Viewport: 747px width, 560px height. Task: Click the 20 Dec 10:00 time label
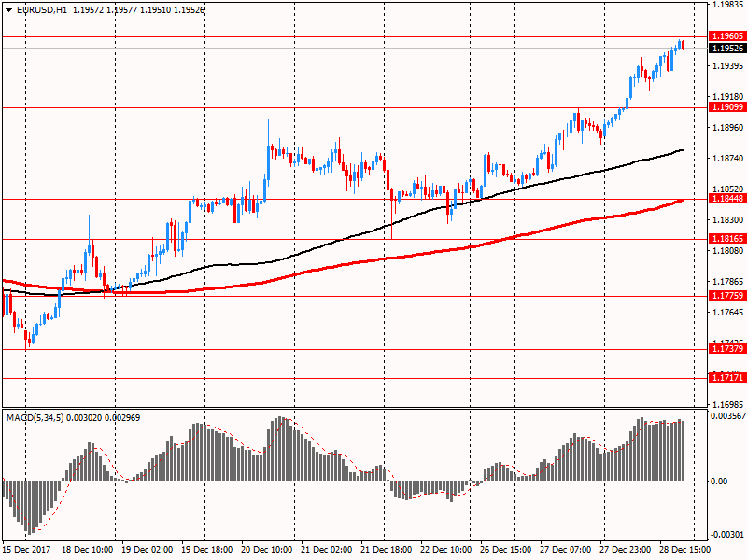point(267,549)
